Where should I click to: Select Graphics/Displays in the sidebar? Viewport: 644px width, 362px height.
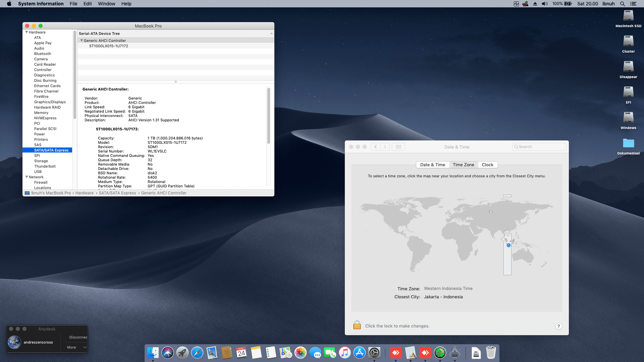tap(50, 102)
